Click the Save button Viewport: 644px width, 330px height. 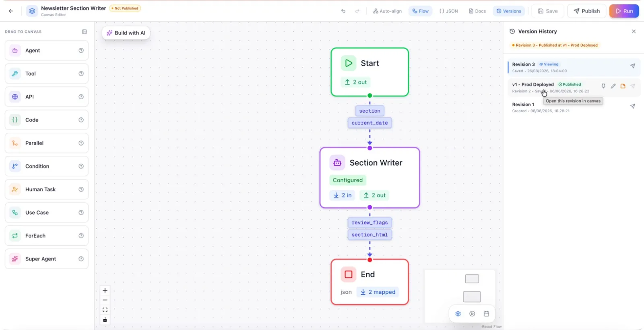pyautogui.click(x=548, y=11)
